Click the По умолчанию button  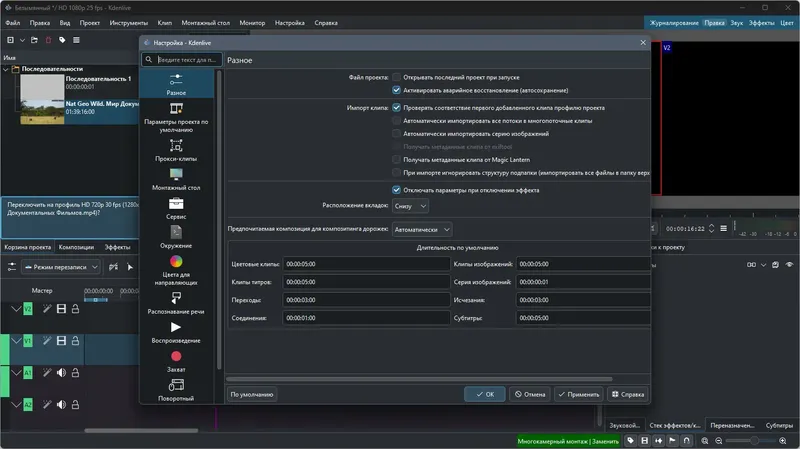[x=252, y=394]
